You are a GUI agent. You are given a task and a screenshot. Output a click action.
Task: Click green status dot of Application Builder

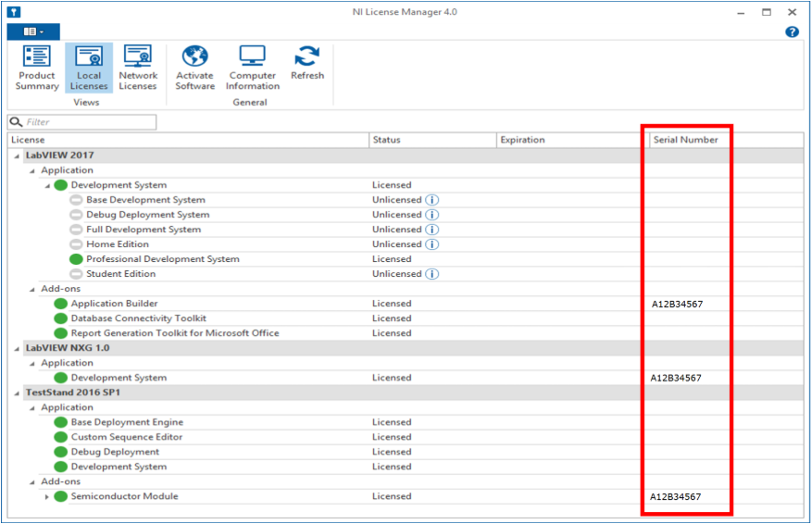point(61,304)
